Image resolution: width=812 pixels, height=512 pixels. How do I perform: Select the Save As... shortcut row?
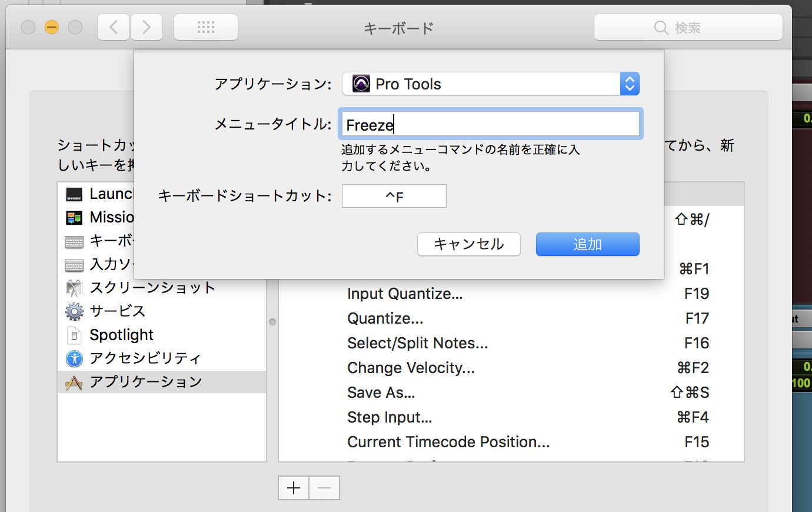point(511,393)
